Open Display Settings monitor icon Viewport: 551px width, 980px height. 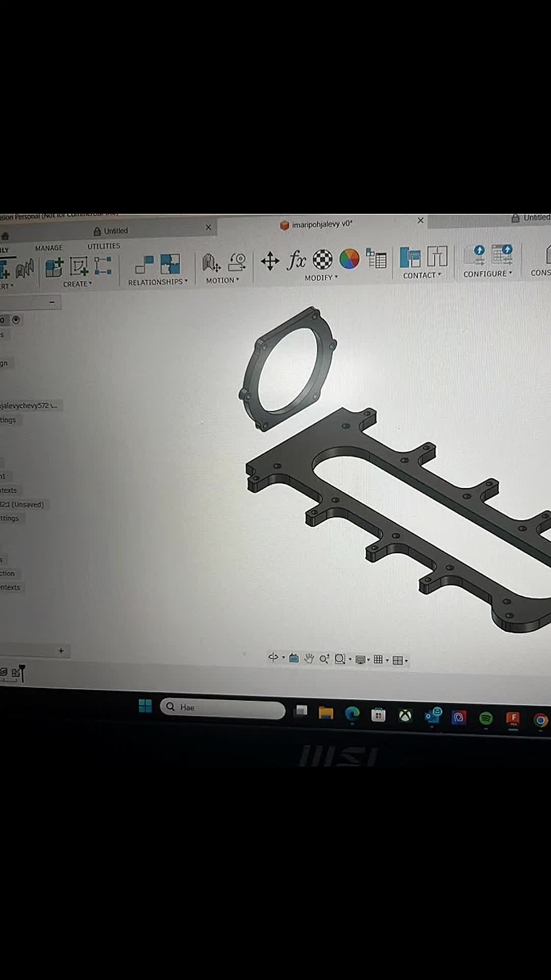(x=360, y=659)
